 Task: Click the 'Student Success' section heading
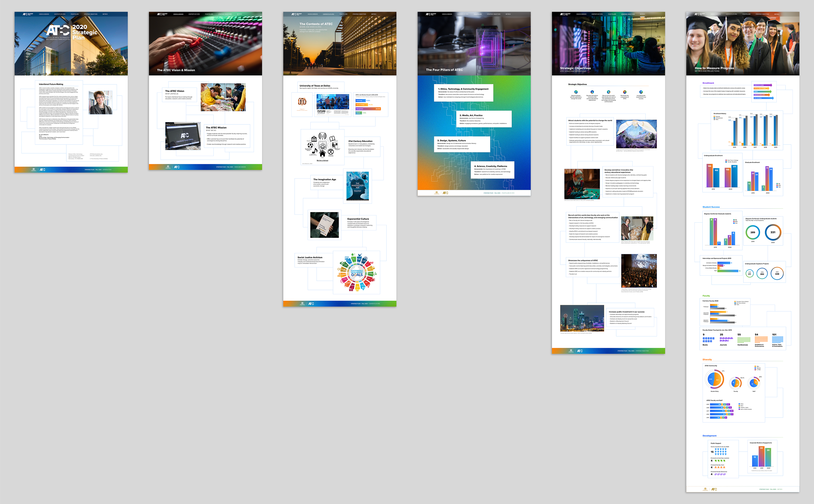[x=711, y=207]
